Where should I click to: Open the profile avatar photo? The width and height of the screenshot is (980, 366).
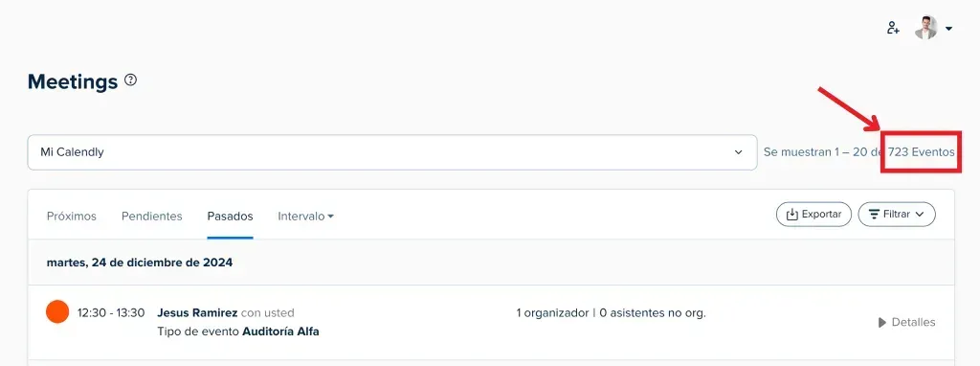click(x=926, y=28)
